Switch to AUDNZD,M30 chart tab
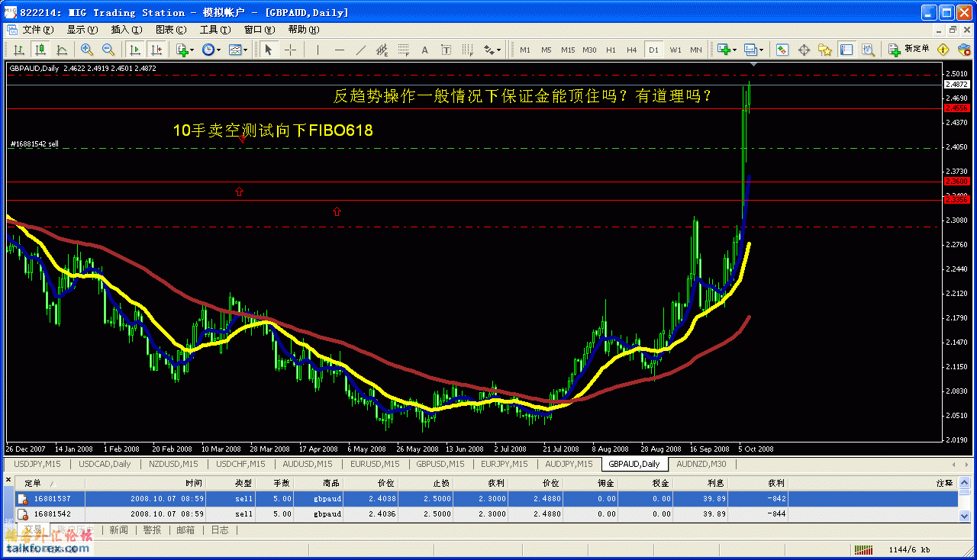Image resolution: width=977 pixels, height=560 pixels. point(702,463)
